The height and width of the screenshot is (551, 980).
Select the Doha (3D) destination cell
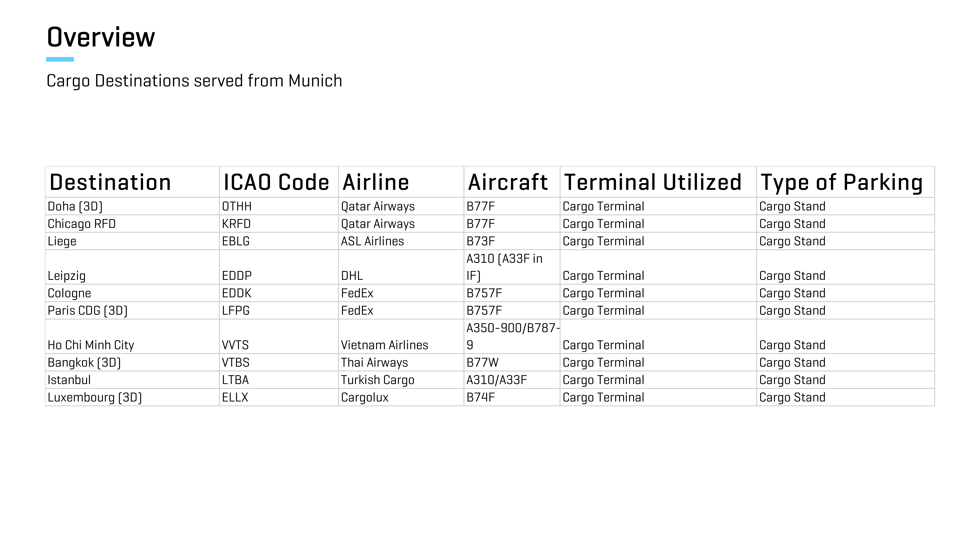click(132, 206)
